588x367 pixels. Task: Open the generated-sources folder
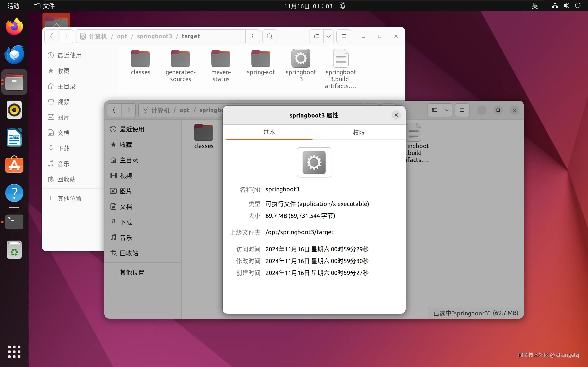pyautogui.click(x=180, y=59)
